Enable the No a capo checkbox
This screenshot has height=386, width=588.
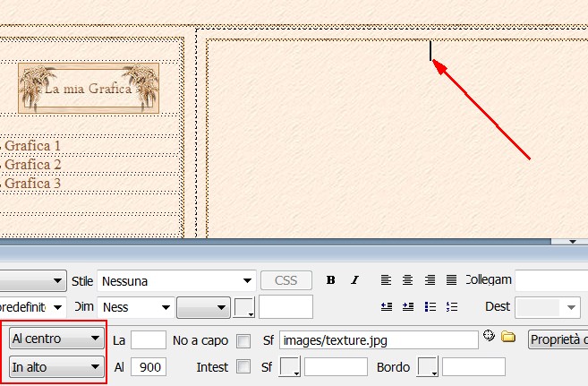(x=243, y=340)
